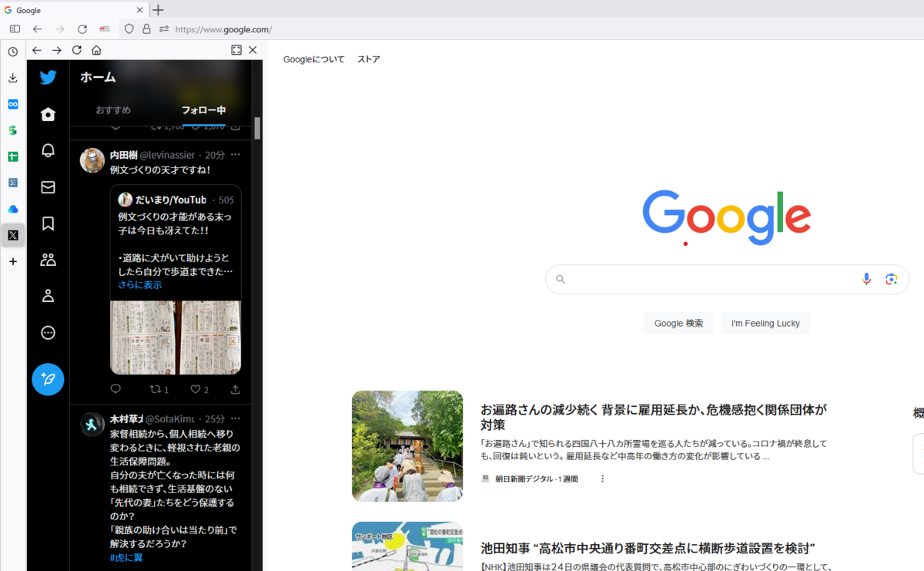Open Twitter notifications bell
Screen dimensions: 924x571
tap(48, 150)
